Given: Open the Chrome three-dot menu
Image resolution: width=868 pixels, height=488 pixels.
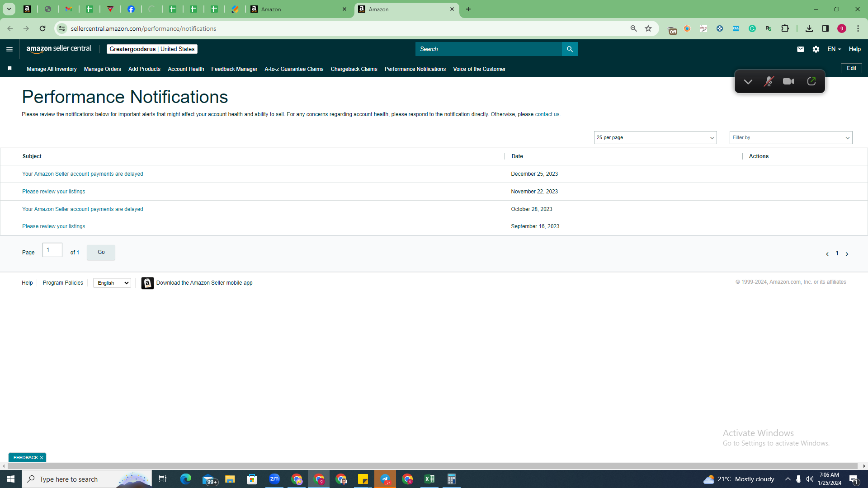Looking at the screenshot, I should click(858, 28).
